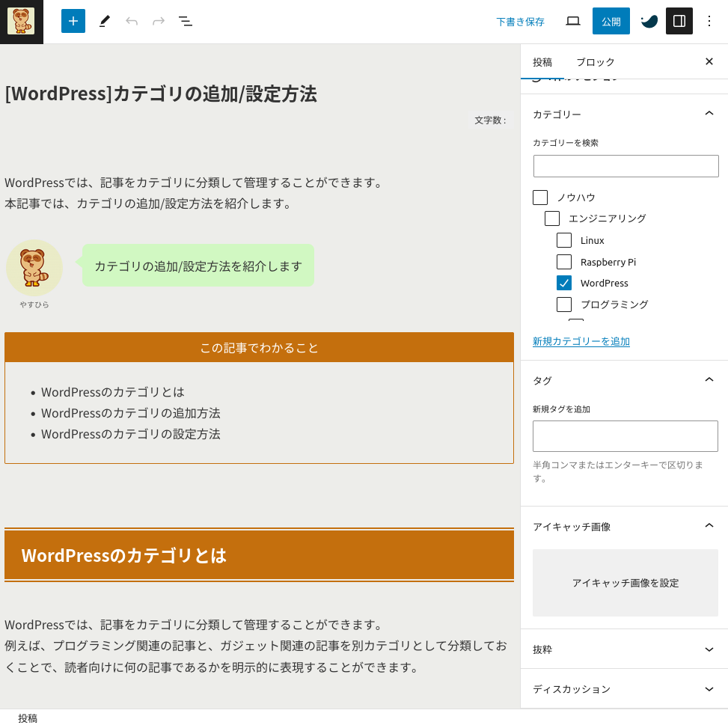728x725 pixels.
Task: Click the laptop Preview icon
Action: (x=573, y=22)
